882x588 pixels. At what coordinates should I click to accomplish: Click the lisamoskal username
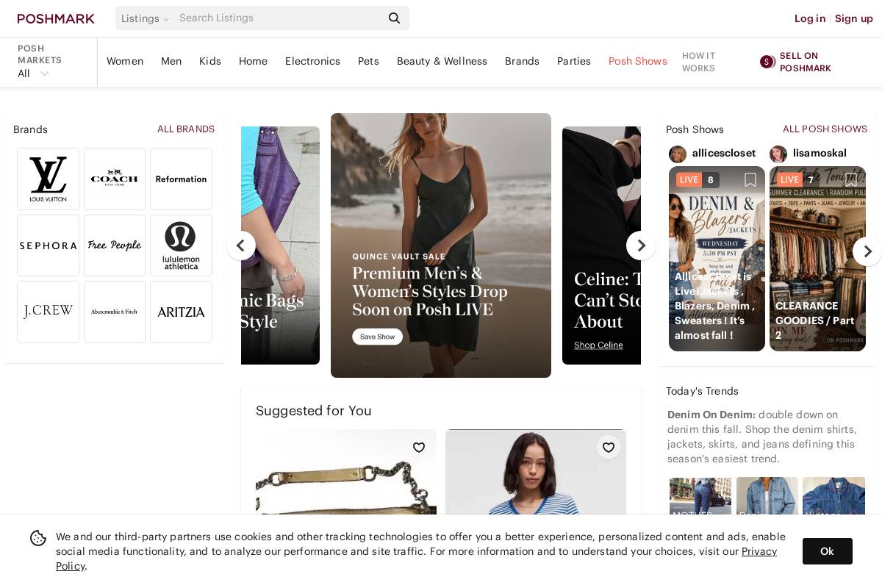(820, 153)
